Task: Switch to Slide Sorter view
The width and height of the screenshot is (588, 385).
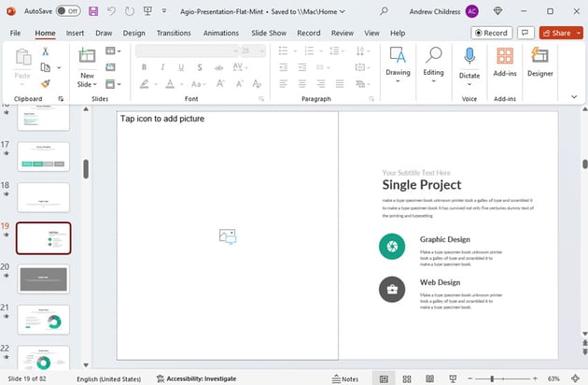Action: tap(406, 378)
